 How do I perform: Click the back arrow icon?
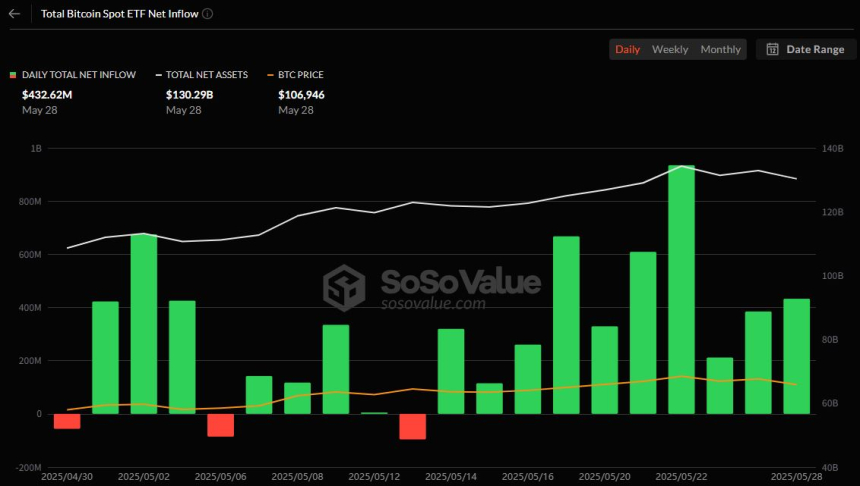click(14, 15)
